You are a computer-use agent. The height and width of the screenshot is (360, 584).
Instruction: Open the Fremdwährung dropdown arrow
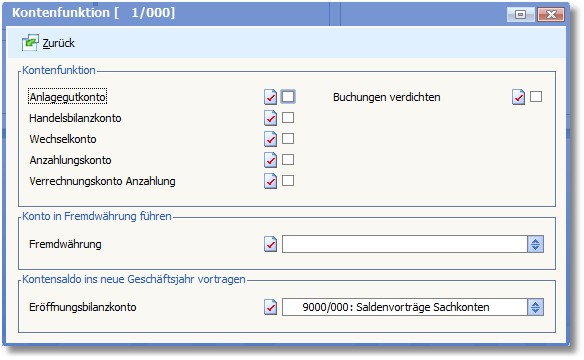[x=536, y=244]
